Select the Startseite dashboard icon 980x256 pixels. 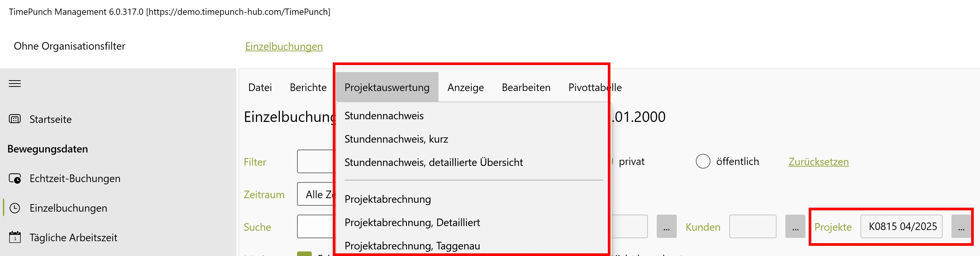14,119
